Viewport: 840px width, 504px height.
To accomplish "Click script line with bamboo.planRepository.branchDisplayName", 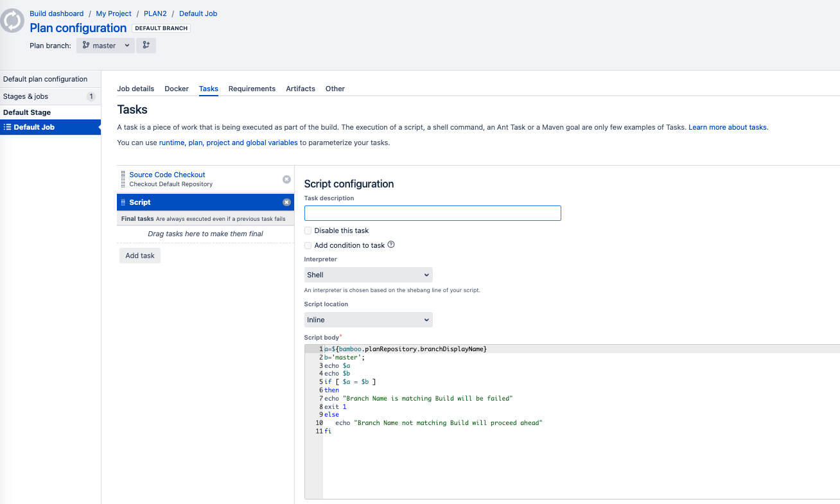I will pos(406,349).
